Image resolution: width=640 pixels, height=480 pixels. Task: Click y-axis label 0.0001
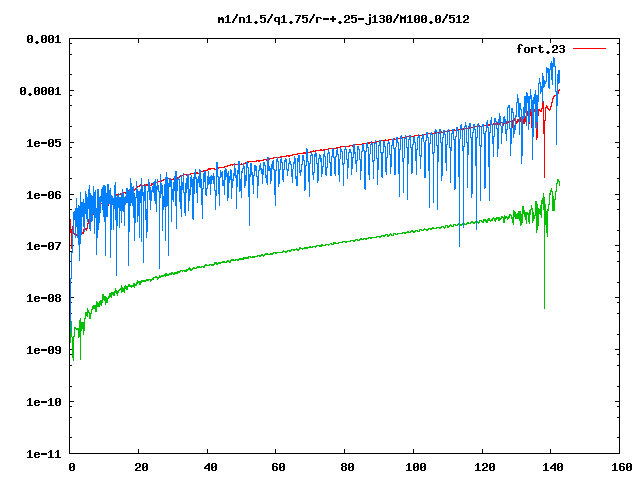point(40,91)
